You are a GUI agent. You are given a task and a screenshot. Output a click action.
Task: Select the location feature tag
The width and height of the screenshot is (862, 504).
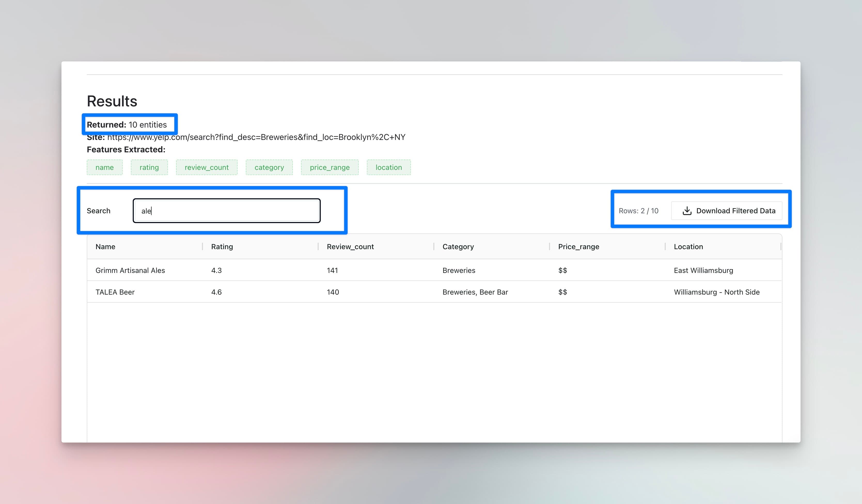[x=389, y=167]
